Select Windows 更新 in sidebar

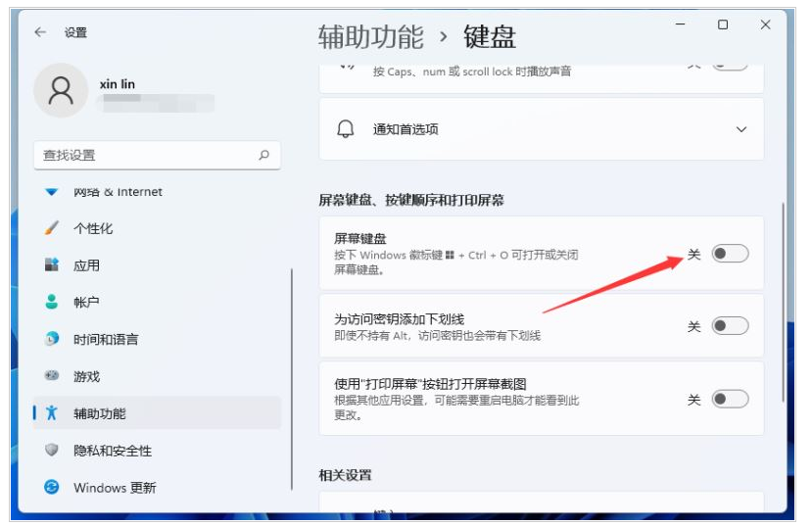click(x=114, y=488)
